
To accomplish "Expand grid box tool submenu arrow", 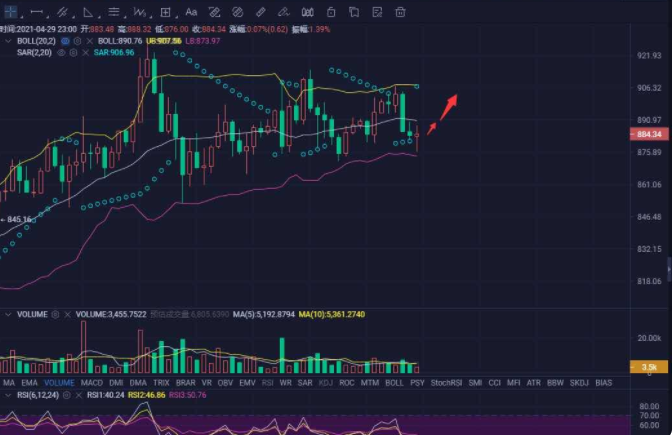I will [x=176, y=18].
